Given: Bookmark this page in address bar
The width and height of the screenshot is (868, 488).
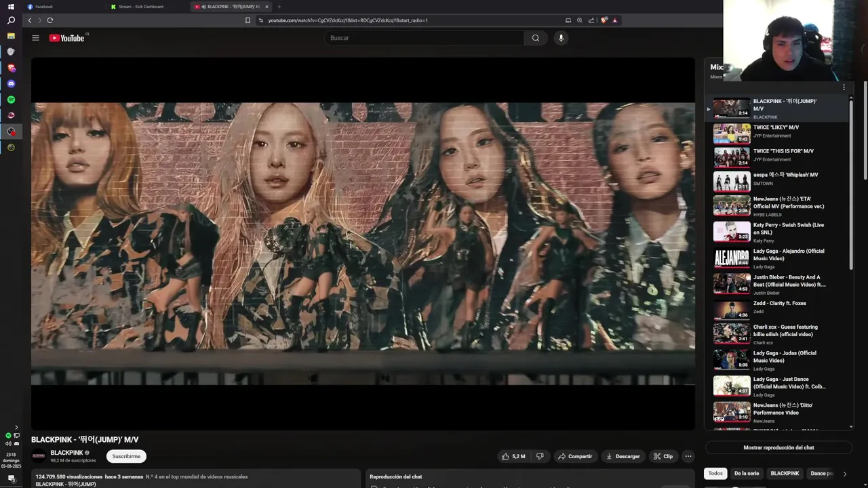Looking at the screenshot, I should click(x=248, y=20).
